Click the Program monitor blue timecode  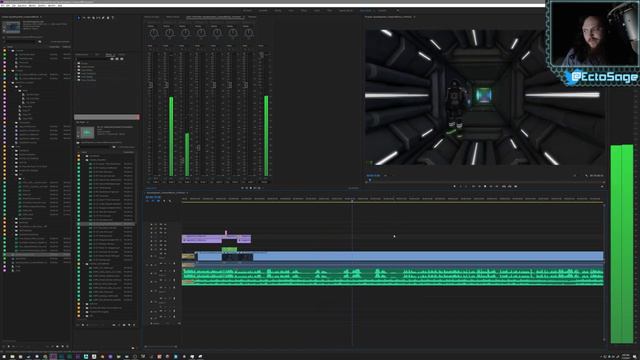(373, 176)
